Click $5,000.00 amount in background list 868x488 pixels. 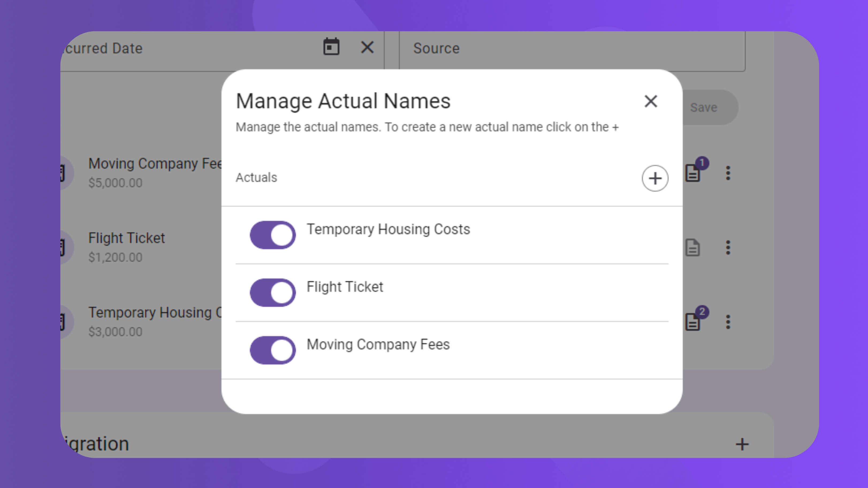click(x=115, y=183)
